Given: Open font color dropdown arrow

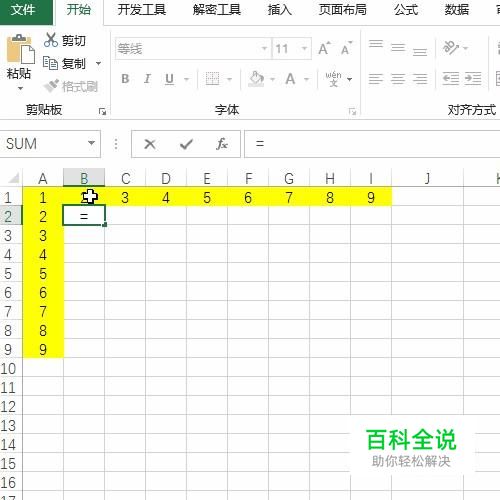Looking at the screenshot, I should coord(306,79).
